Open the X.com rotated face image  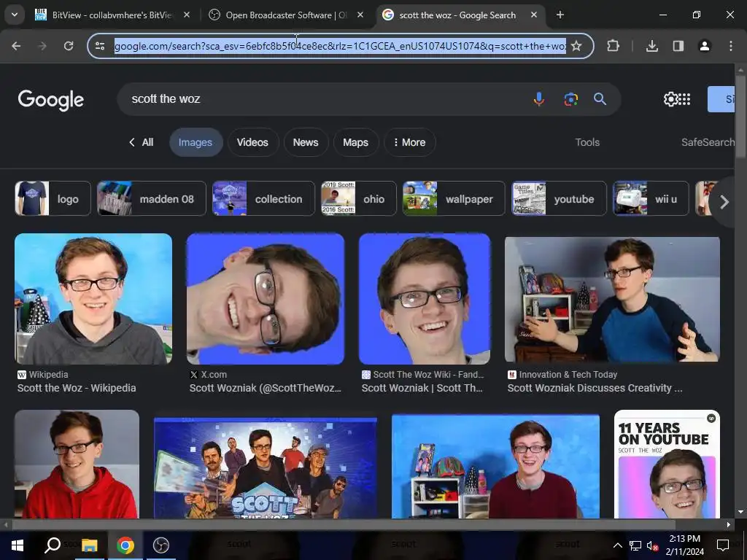(266, 299)
